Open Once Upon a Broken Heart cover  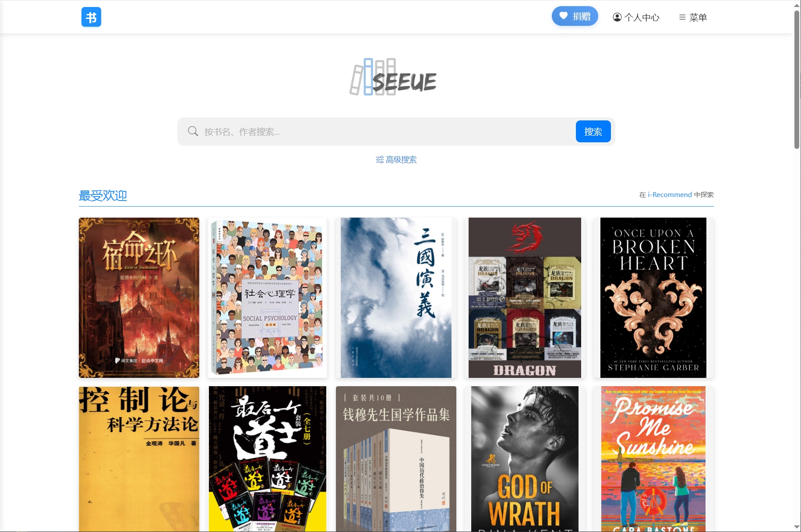click(x=653, y=298)
